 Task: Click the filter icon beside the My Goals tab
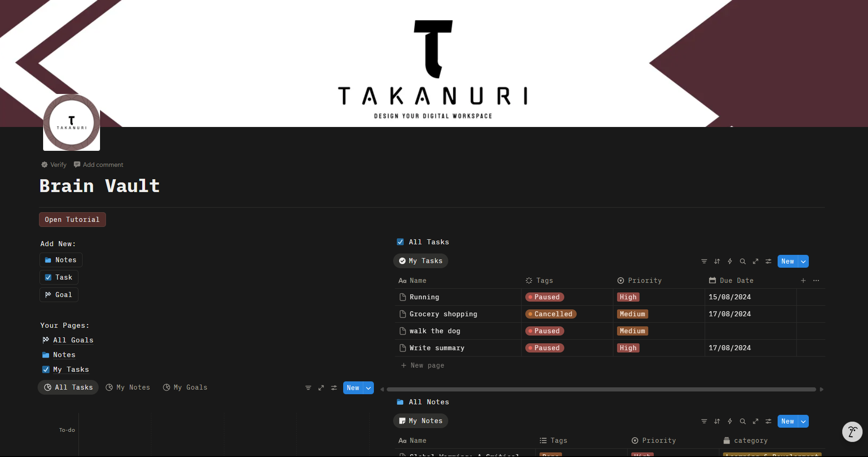tap(308, 388)
